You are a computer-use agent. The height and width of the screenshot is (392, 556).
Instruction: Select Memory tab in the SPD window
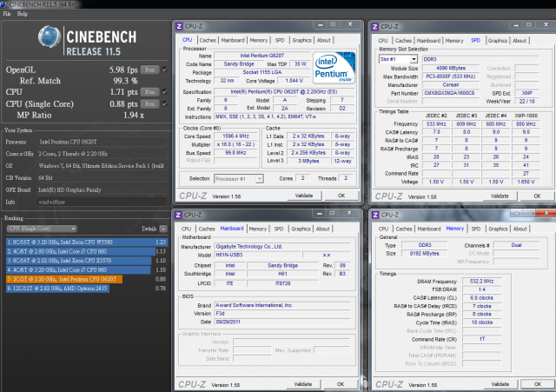click(454, 41)
